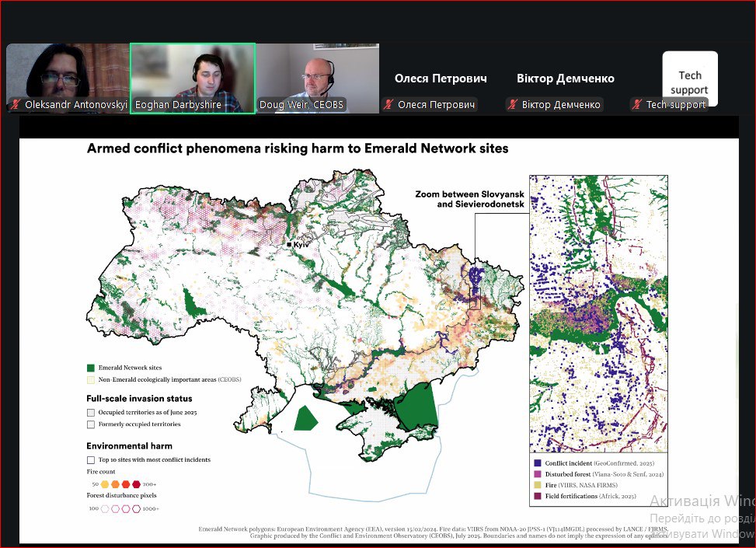The image size is (756, 548).
Task: Click green Emerald Network sites legend swatch
Action: coord(91,368)
